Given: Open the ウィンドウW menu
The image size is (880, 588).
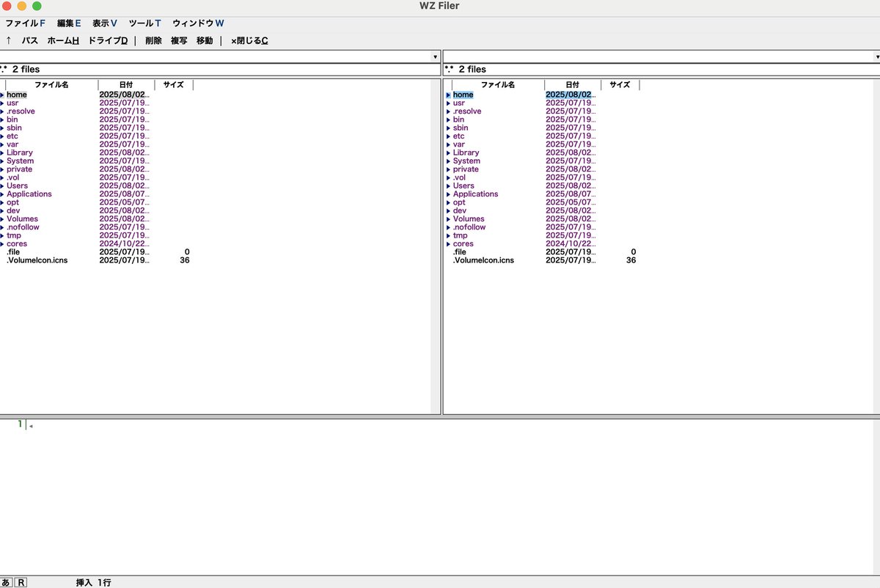Looking at the screenshot, I should pyautogui.click(x=198, y=23).
